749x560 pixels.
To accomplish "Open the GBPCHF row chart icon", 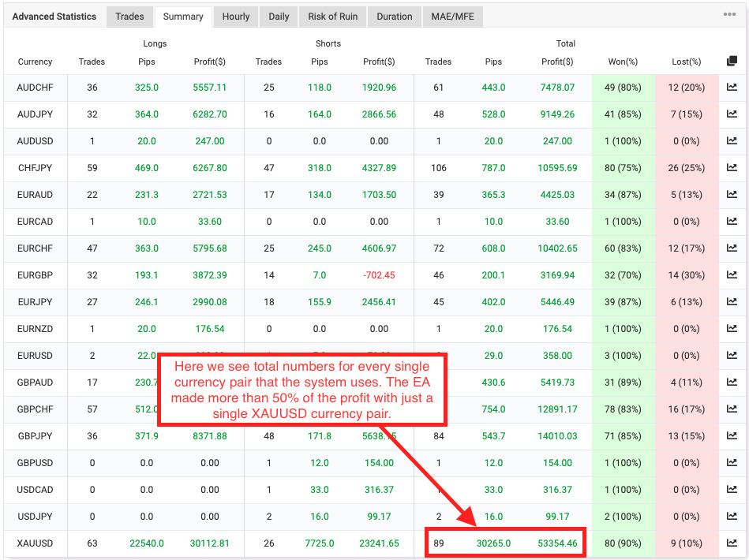I will coord(732,409).
